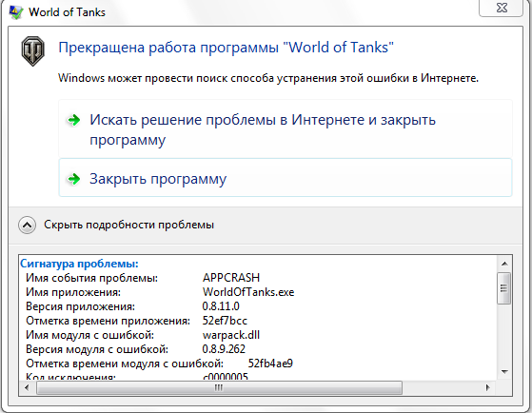Click vertical scrollbar down arrow in details

504,372
